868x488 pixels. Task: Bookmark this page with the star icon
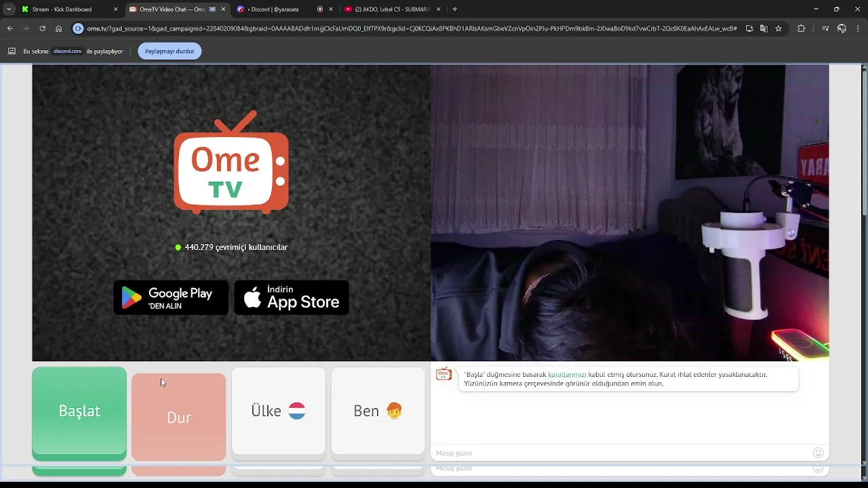pos(778,28)
